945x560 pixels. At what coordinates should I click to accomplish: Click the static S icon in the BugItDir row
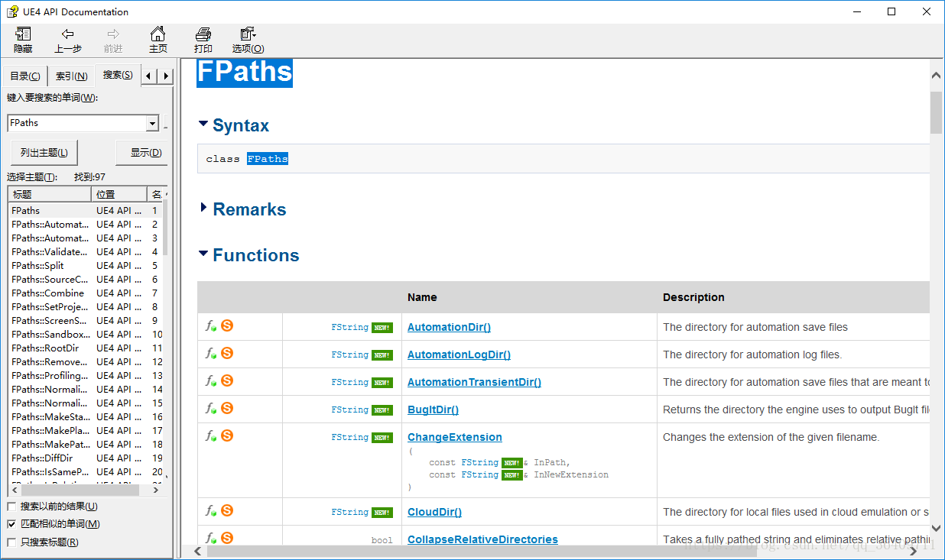tap(227, 408)
